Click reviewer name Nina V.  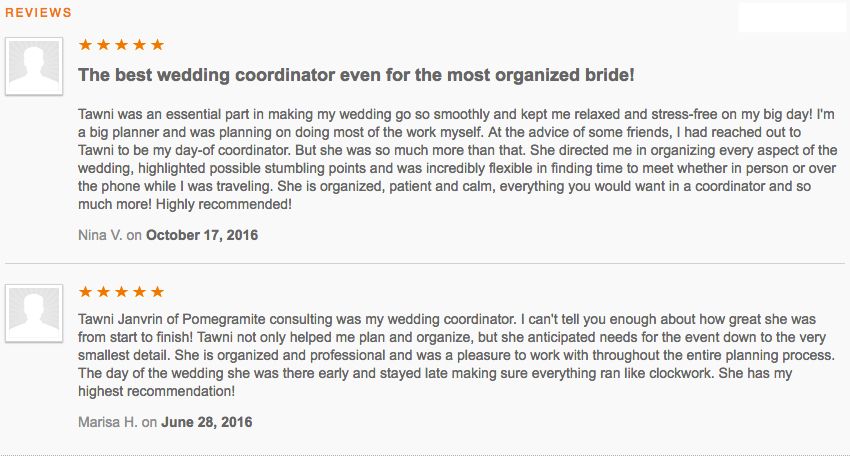click(x=100, y=235)
